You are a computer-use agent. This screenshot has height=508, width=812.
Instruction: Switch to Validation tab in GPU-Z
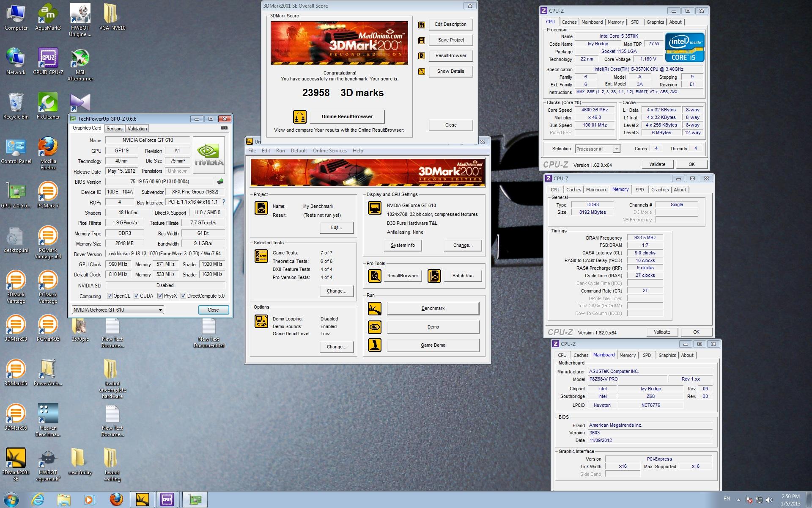point(137,129)
